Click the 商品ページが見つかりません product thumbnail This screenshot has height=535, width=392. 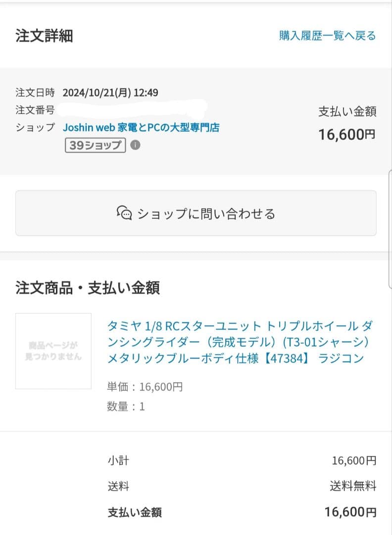coord(53,350)
